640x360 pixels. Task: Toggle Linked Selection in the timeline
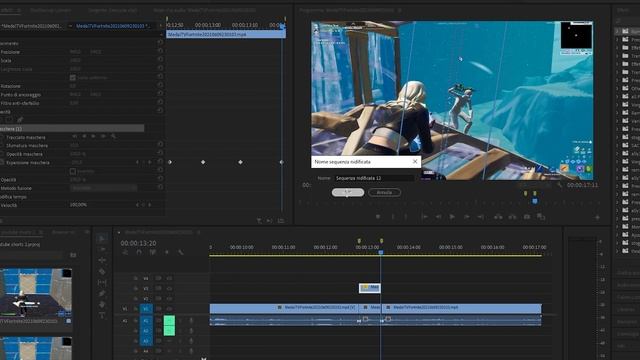pyautogui.click(x=153, y=253)
